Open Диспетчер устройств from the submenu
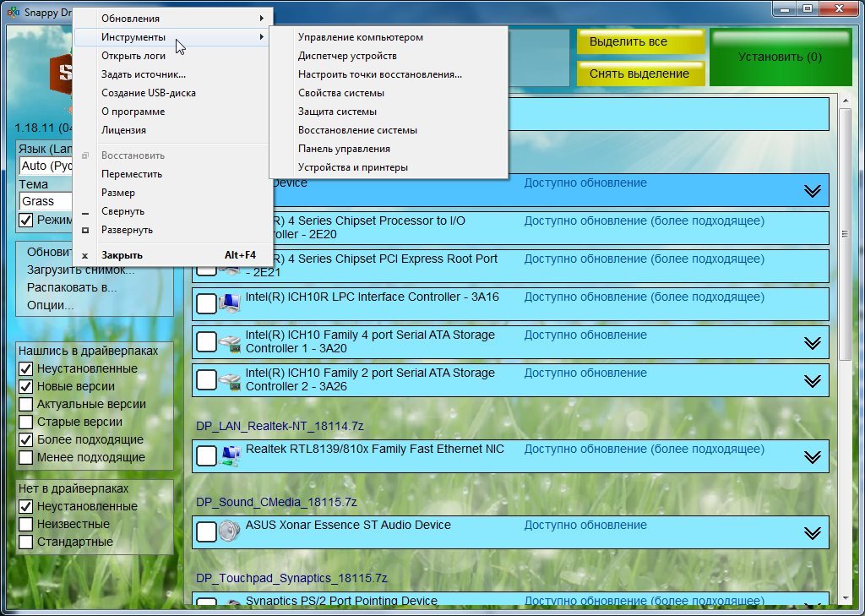865x616 pixels. (347, 56)
